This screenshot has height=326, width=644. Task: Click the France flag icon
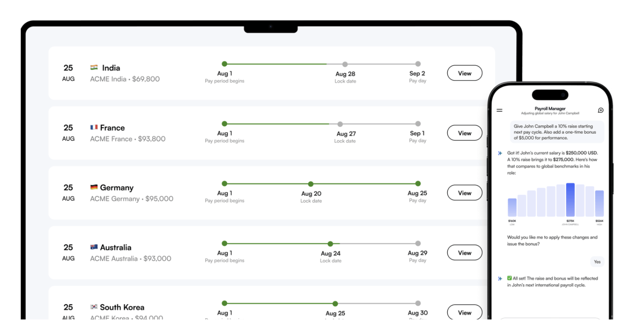94,127
